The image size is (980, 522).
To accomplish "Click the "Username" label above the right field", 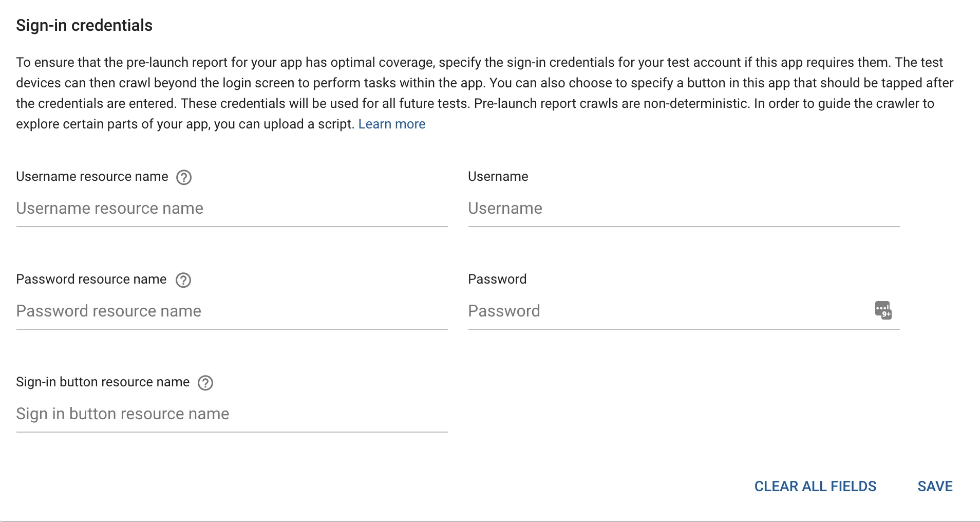I will [x=498, y=177].
